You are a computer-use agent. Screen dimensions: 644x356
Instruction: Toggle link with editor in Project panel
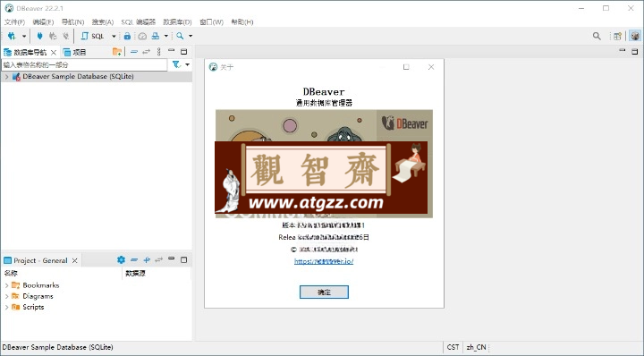tap(159, 260)
